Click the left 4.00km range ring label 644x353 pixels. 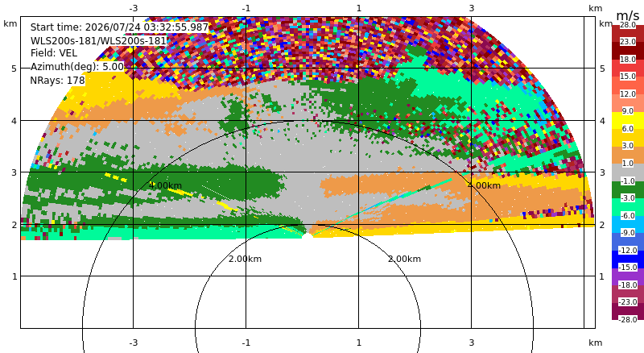click(x=165, y=185)
